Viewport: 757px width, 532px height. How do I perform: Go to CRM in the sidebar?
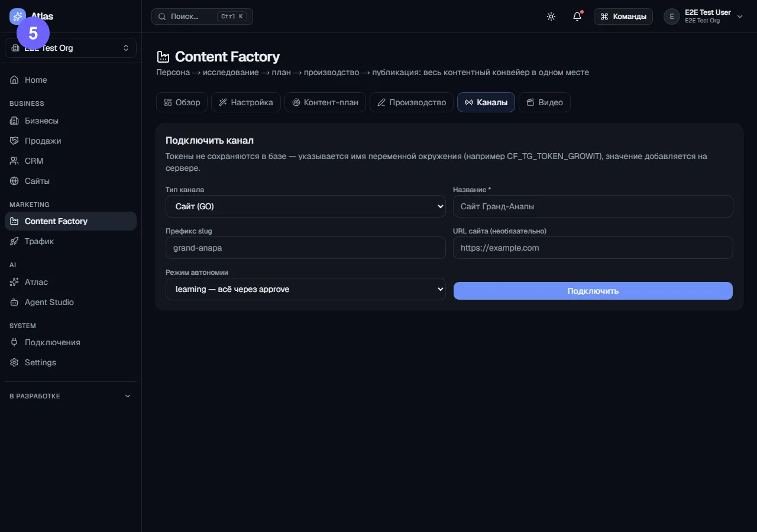click(x=70, y=161)
